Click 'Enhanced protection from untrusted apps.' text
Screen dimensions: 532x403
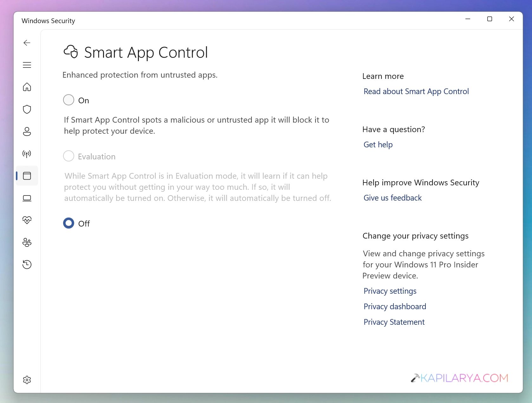tap(140, 75)
